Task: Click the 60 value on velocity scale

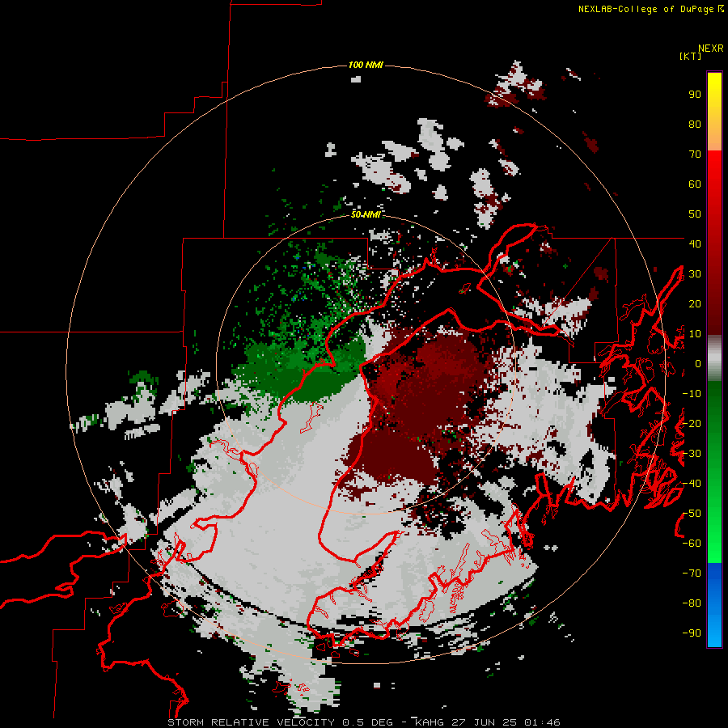Action: click(695, 184)
